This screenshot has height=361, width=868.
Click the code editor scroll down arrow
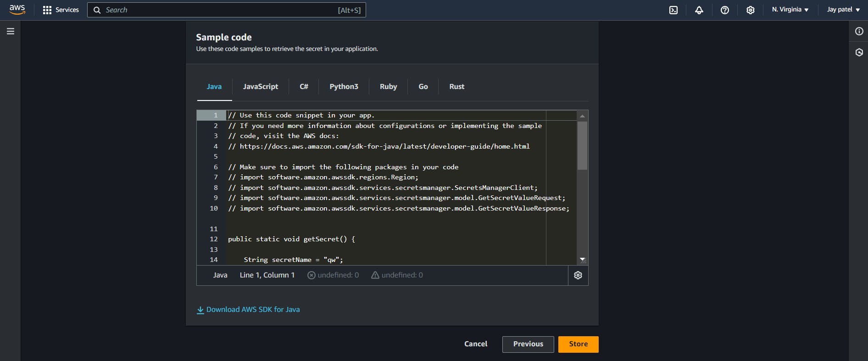(x=582, y=260)
